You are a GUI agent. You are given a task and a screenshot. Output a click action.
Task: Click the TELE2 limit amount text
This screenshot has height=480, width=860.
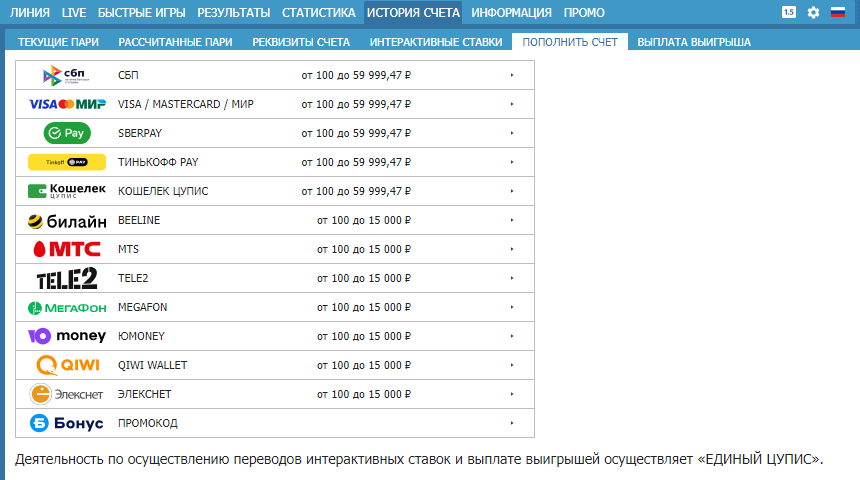tap(364, 279)
